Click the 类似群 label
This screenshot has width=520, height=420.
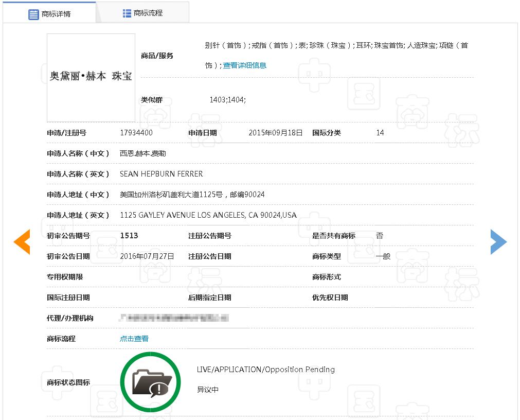click(152, 99)
